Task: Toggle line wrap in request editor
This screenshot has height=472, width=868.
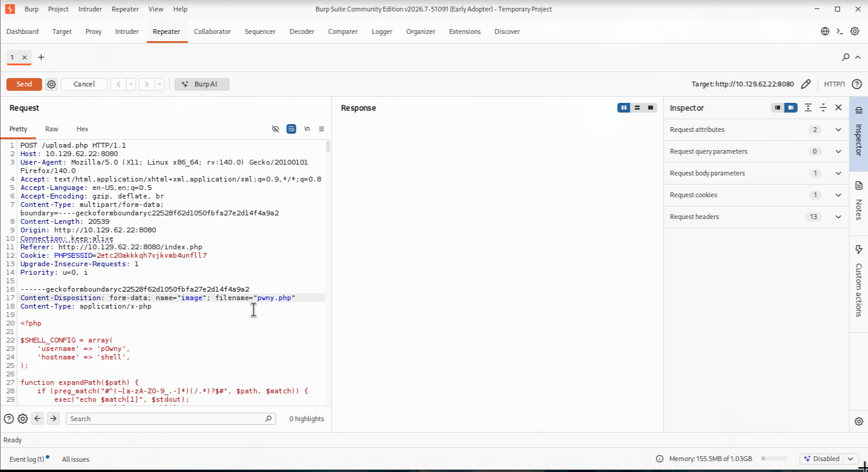Action: [292, 129]
